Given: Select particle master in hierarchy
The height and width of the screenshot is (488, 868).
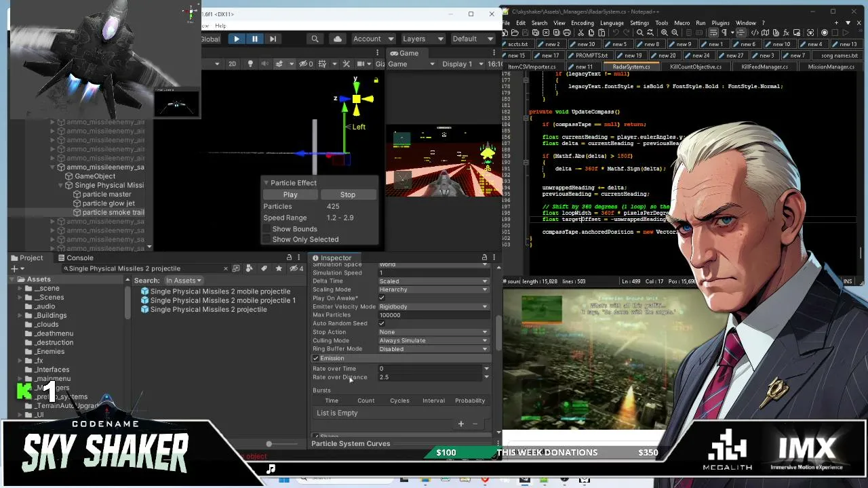Looking at the screenshot, I should click(x=106, y=194).
